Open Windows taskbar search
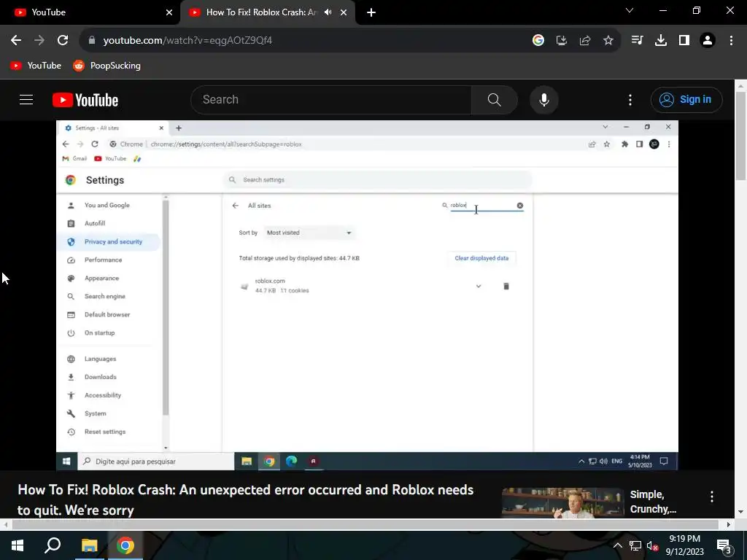 click(x=53, y=545)
